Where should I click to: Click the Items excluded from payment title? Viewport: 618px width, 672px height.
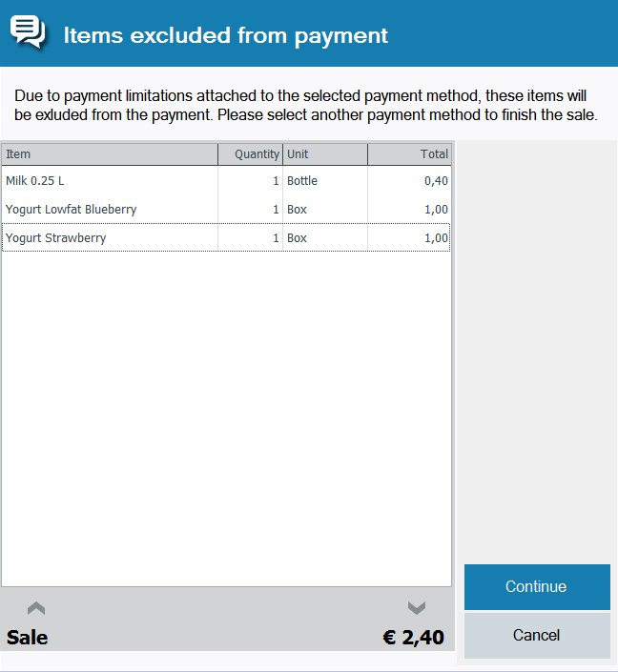point(226,35)
